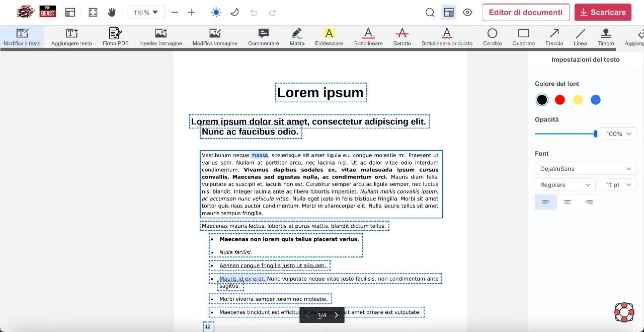Switch to dark mode with moon icon
This screenshot has height=332, width=644.
click(x=234, y=12)
